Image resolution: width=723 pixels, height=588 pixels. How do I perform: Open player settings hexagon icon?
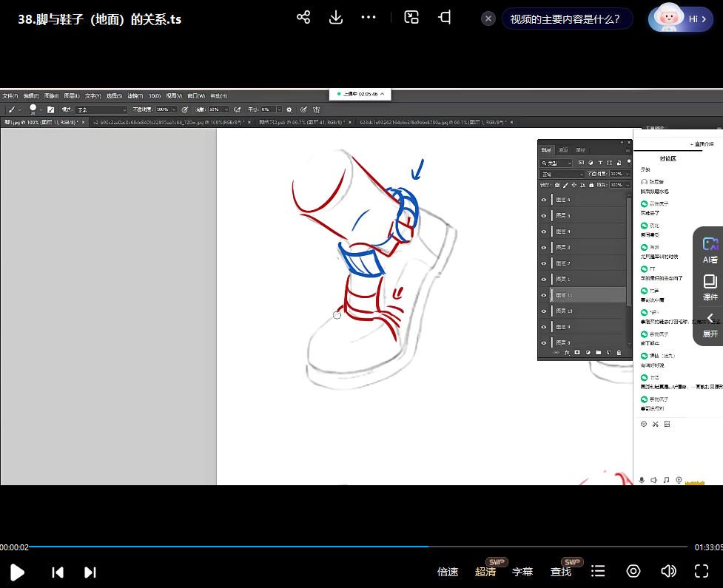pos(633,571)
